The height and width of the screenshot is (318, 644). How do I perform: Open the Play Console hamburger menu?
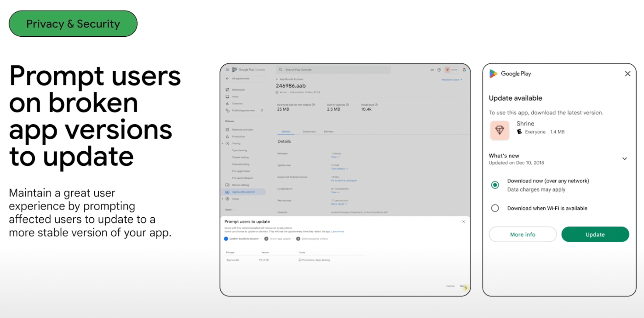pos(227,70)
